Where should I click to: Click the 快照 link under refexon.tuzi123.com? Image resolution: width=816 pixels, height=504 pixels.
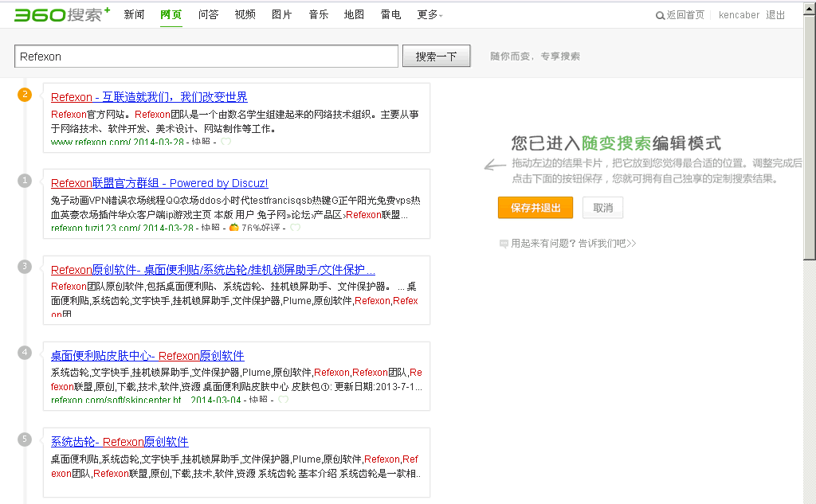coord(210,227)
